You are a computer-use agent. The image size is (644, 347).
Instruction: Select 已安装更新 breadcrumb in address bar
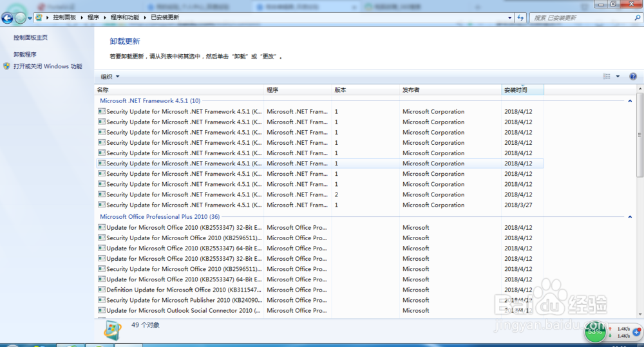(x=165, y=17)
